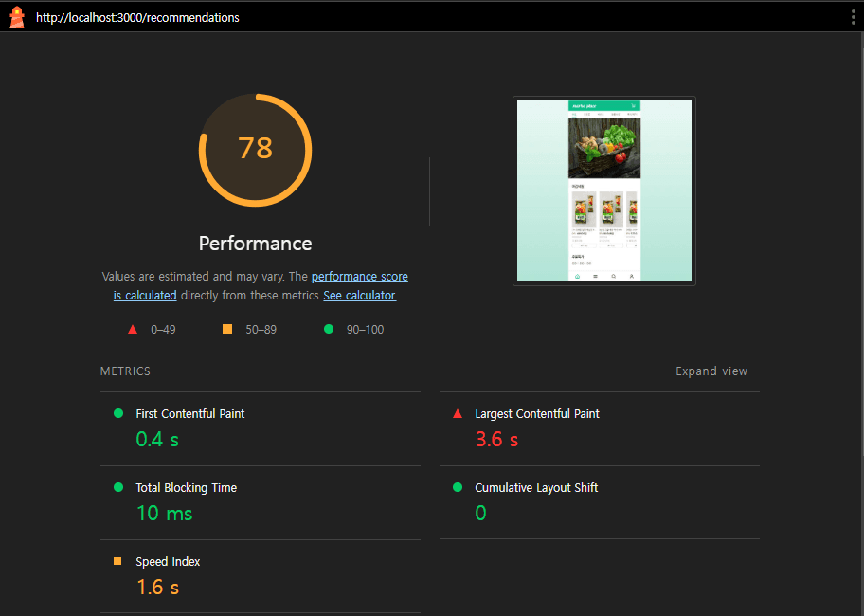The height and width of the screenshot is (616, 864).
Task: Open the 'performance score is calculated' link
Action: coord(359,277)
